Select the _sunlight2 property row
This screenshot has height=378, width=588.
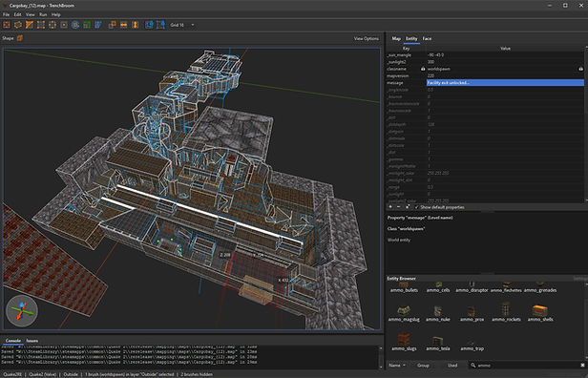coord(485,62)
